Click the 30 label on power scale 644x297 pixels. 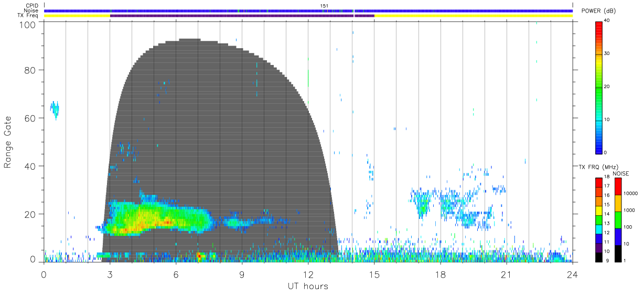pos(607,53)
